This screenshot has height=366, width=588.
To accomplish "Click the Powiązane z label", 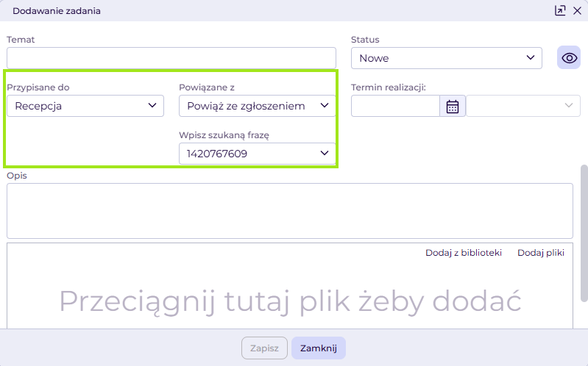I will click(x=207, y=87).
